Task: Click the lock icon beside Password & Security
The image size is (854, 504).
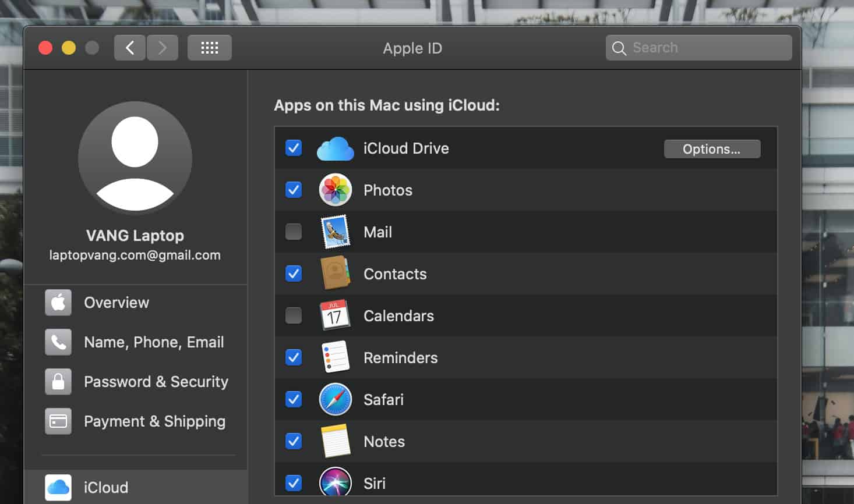Action: (x=58, y=382)
